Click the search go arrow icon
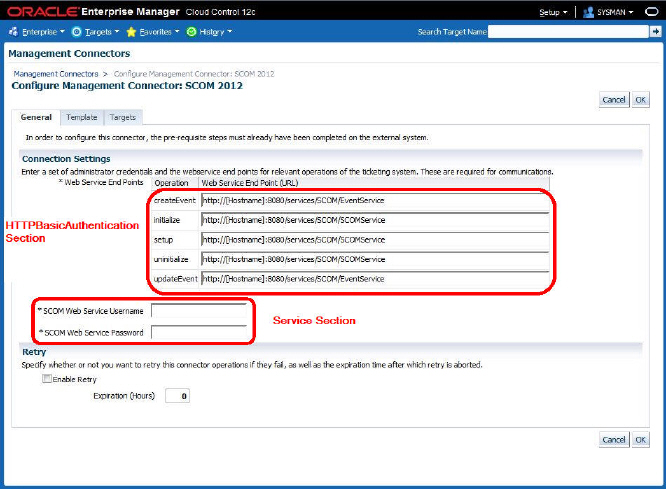The height and width of the screenshot is (489, 666). pyautogui.click(x=655, y=31)
